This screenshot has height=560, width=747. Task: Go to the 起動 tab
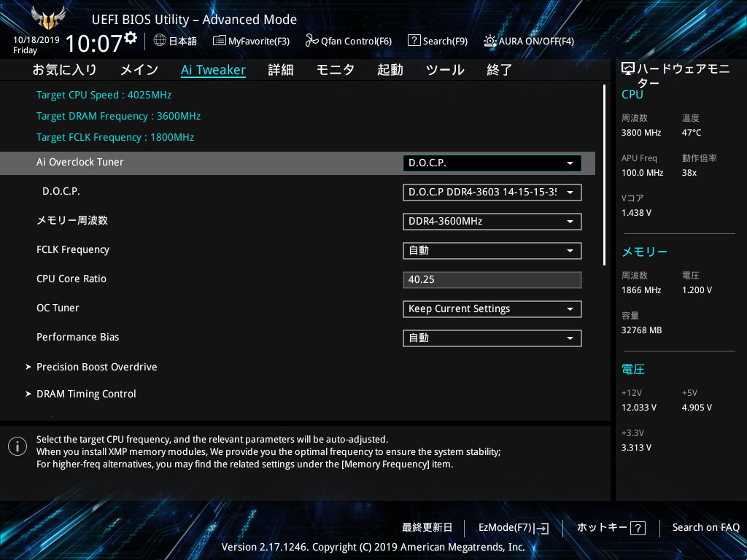[x=390, y=70]
